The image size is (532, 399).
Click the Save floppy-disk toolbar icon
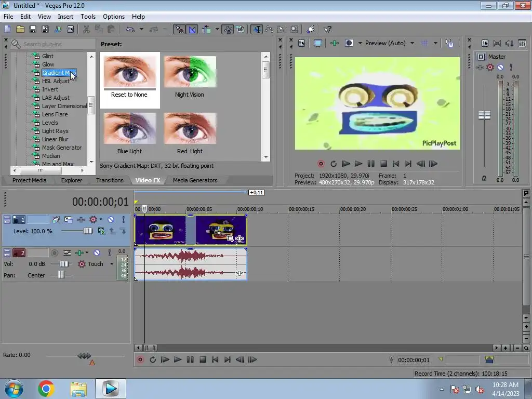point(33,29)
